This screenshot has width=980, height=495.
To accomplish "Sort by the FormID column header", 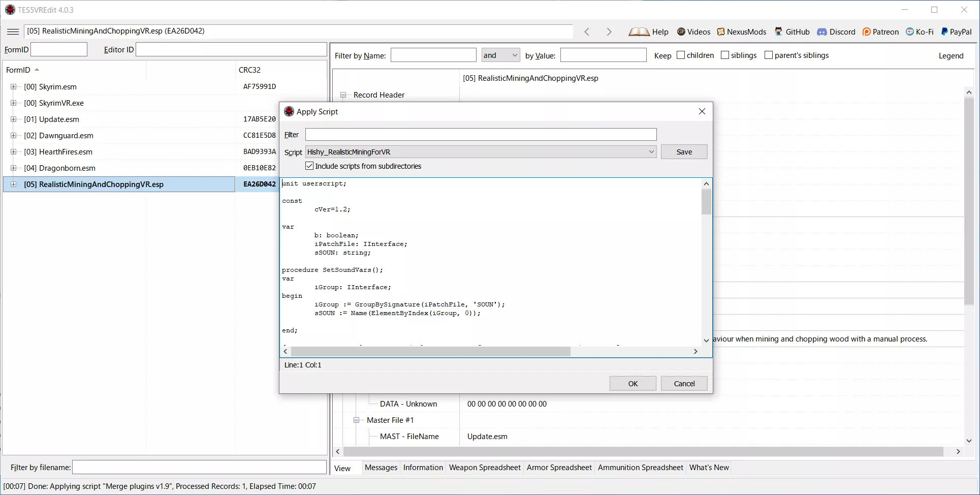I will [74, 70].
